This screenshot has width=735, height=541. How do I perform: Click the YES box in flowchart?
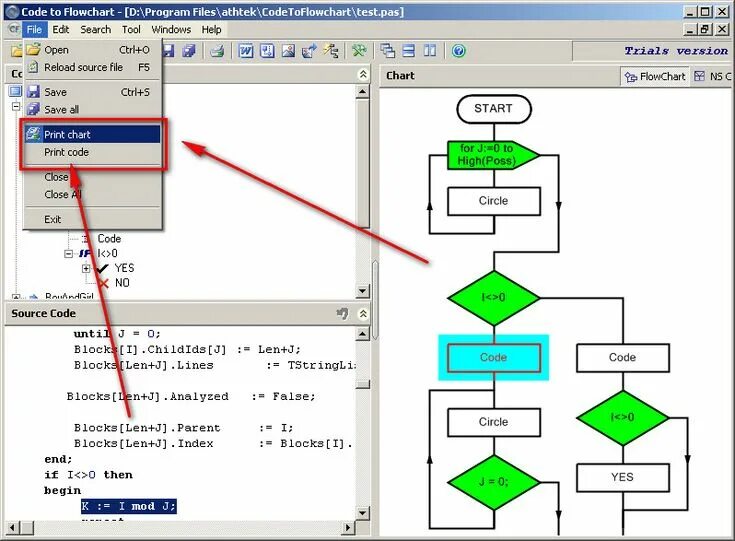[x=622, y=478]
